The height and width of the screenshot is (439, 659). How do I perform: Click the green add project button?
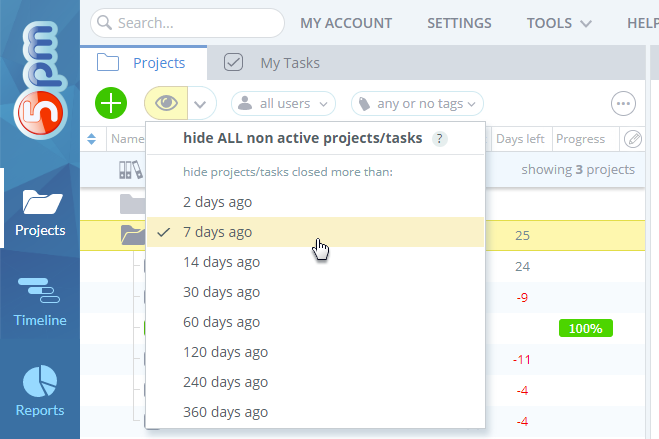[x=111, y=103]
